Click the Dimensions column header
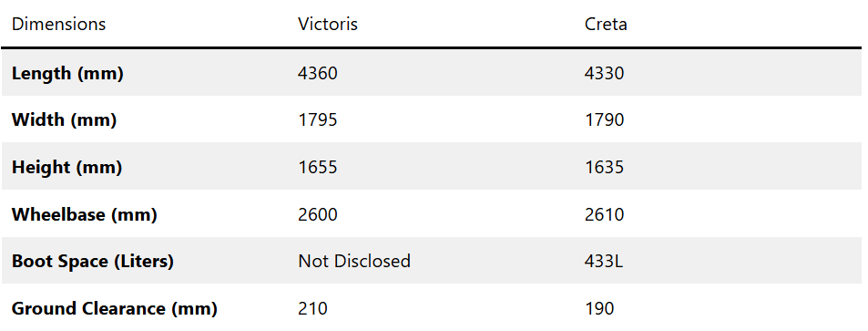The width and height of the screenshot is (868, 331). click(58, 25)
